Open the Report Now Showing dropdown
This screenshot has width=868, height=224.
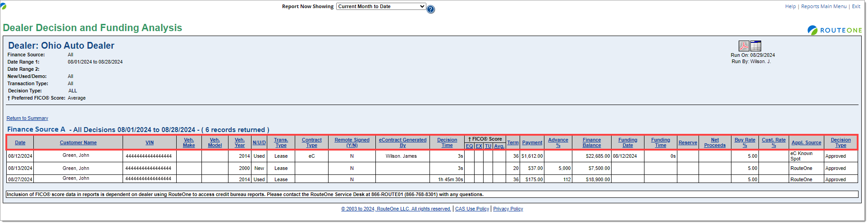[x=381, y=6]
